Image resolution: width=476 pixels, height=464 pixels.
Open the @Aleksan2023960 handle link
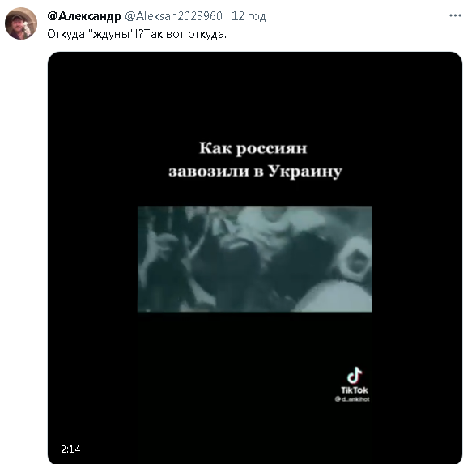pos(173,16)
